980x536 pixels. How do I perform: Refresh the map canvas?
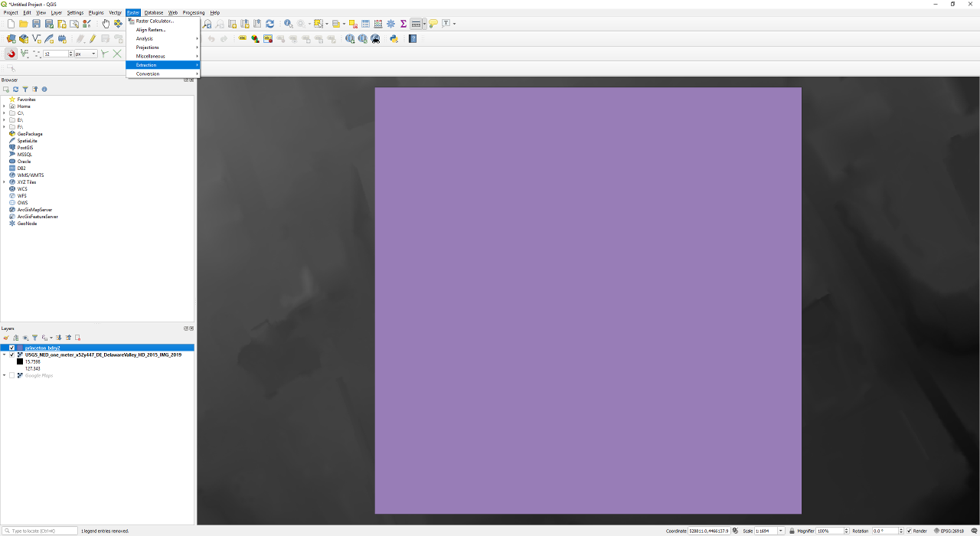click(x=269, y=24)
